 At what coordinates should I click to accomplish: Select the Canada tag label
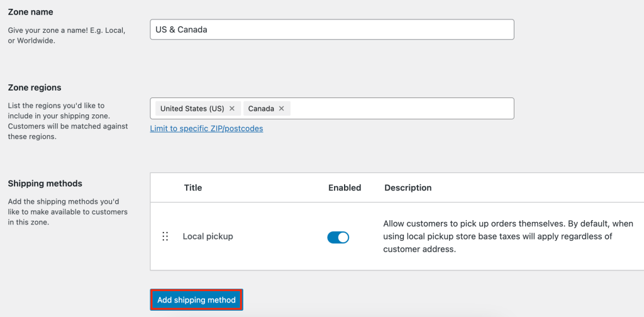point(261,109)
